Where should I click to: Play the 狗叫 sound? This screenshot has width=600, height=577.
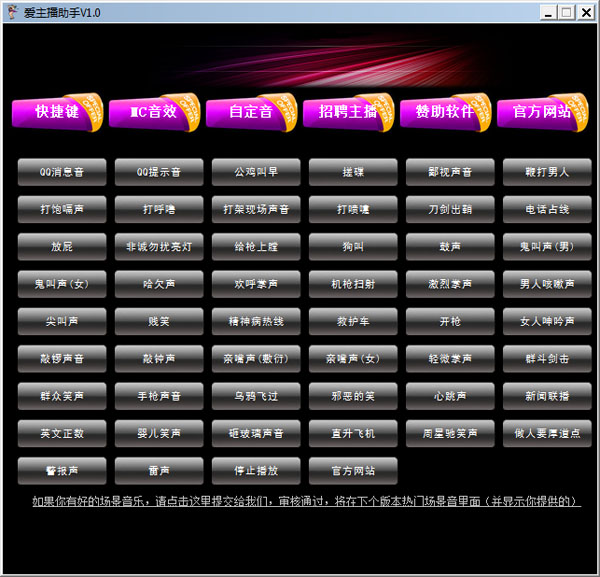[x=353, y=247]
